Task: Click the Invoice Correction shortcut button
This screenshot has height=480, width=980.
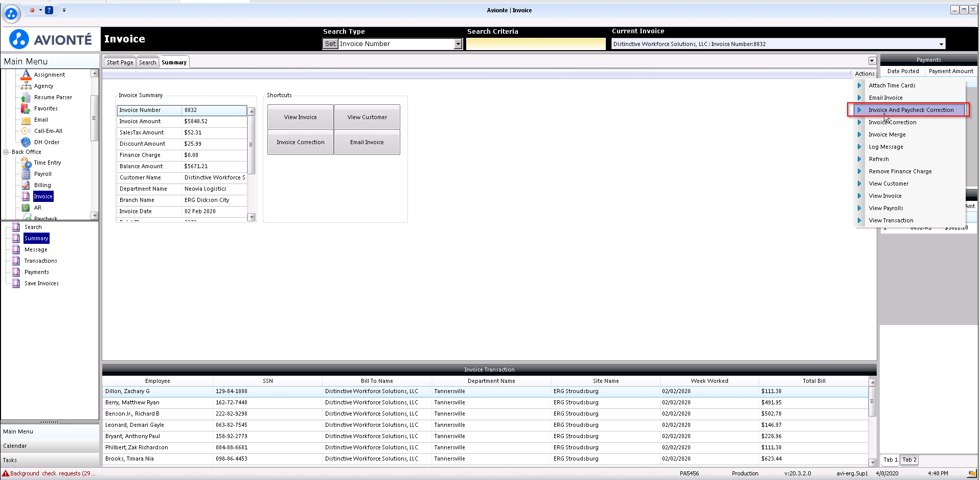Action: 301,142
